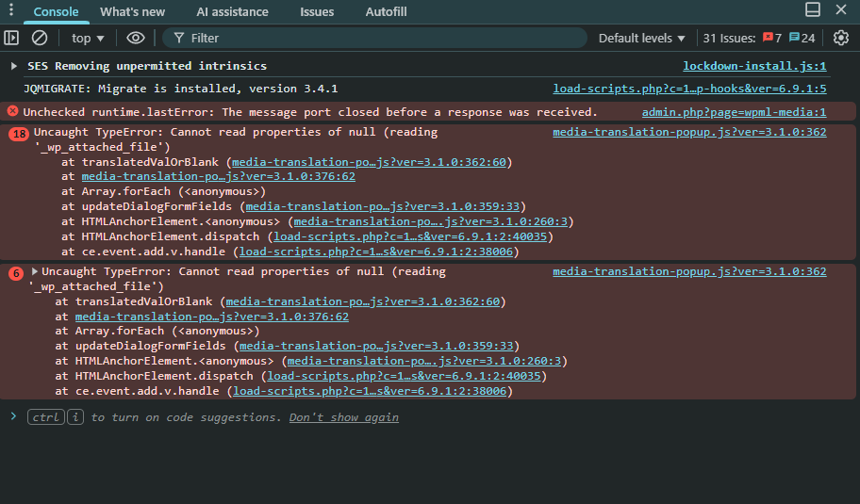
Task: Click the Don't show again link
Action: coord(343,417)
